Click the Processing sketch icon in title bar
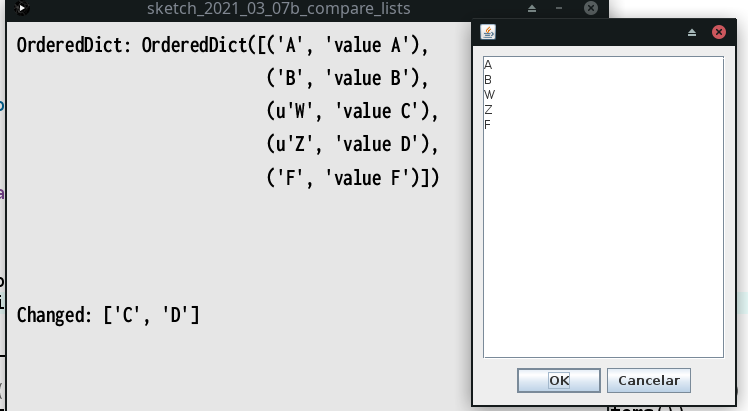 pos(23,9)
